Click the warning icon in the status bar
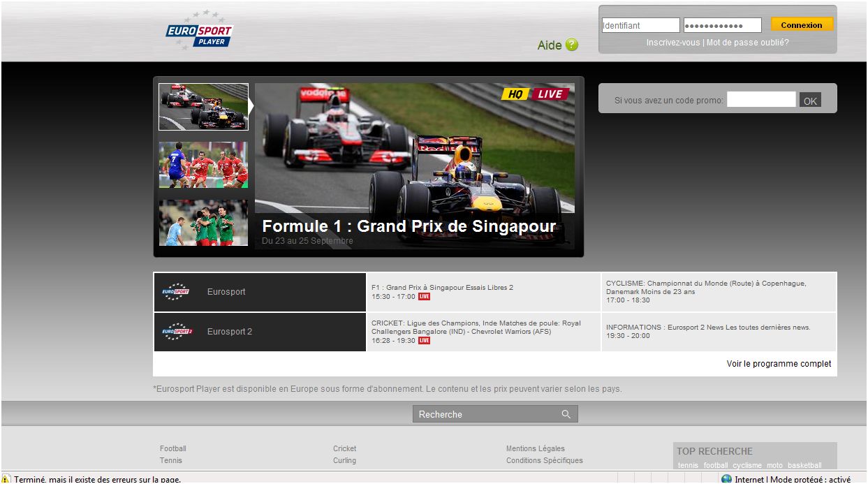This screenshot has width=868, height=484. 6,479
